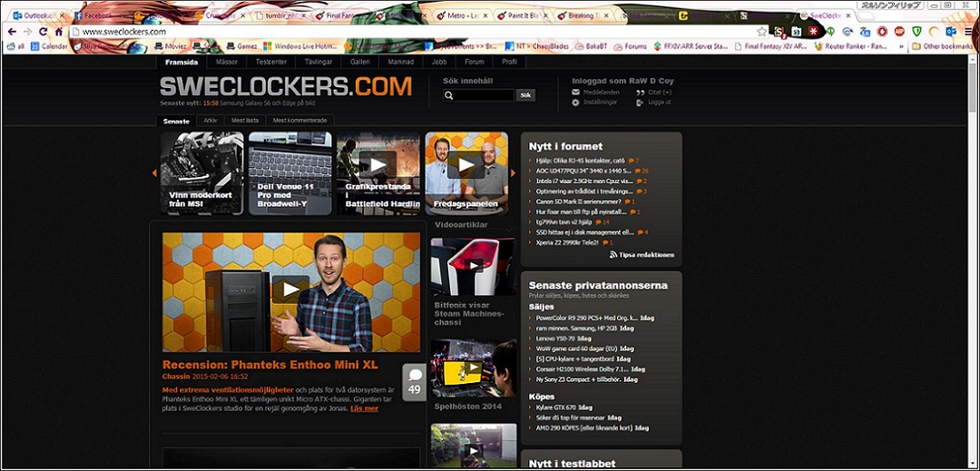Open the Other bookmarks folder
This screenshot has width=980, height=471.
(x=942, y=46)
